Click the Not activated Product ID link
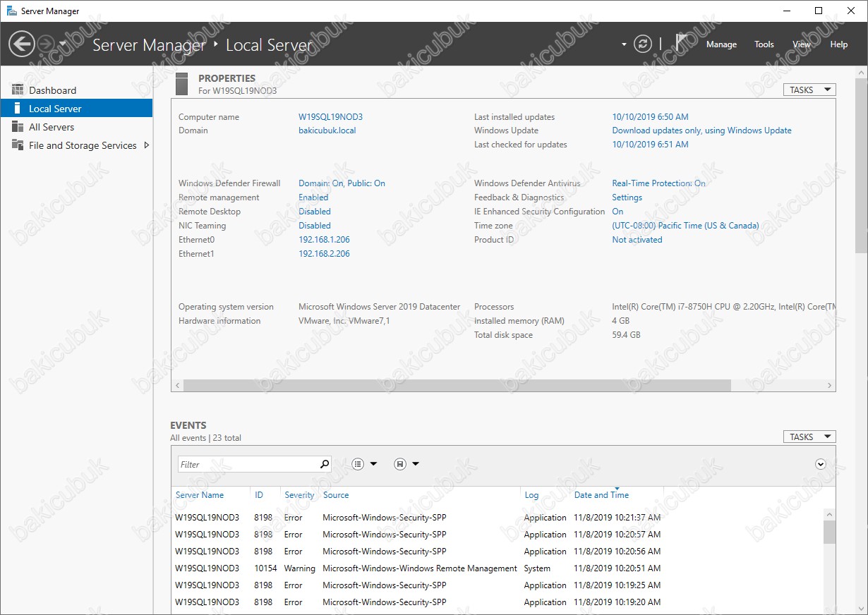Viewport: 868px width, 615px height. (637, 240)
